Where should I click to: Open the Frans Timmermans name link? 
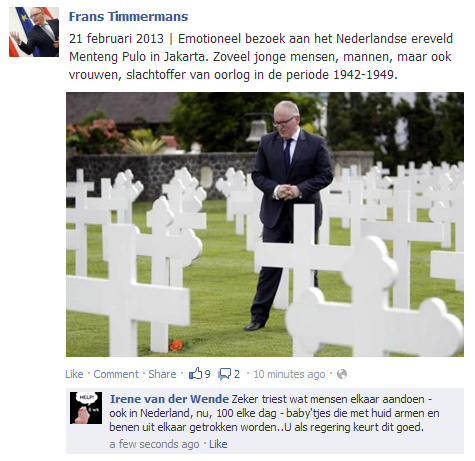click(x=128, y=16)
